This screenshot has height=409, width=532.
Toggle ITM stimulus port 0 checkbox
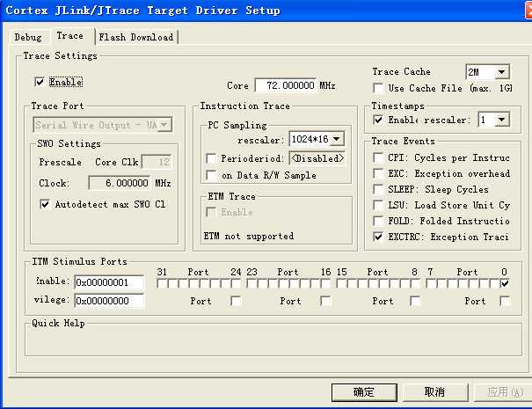(505, 283)
